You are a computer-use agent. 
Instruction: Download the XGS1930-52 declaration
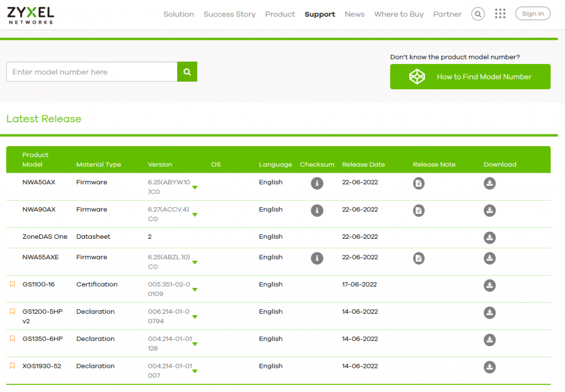pyautogui.click(x=490, y=367)
